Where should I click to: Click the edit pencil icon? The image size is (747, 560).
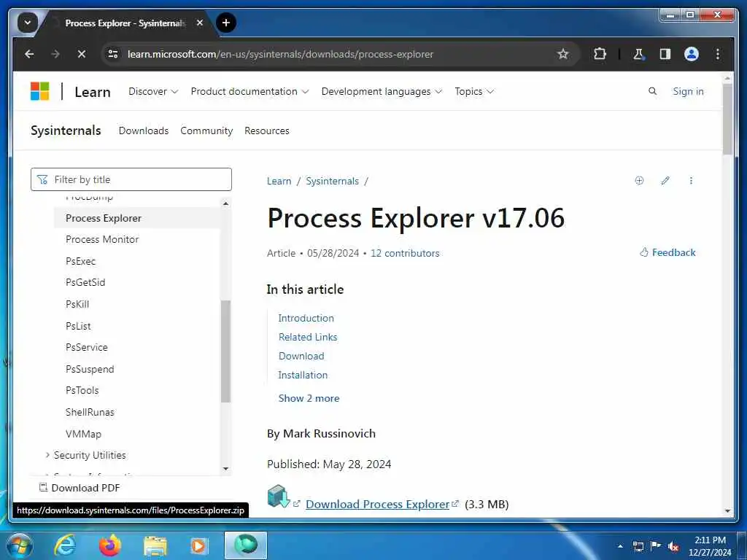click(665, 181)
